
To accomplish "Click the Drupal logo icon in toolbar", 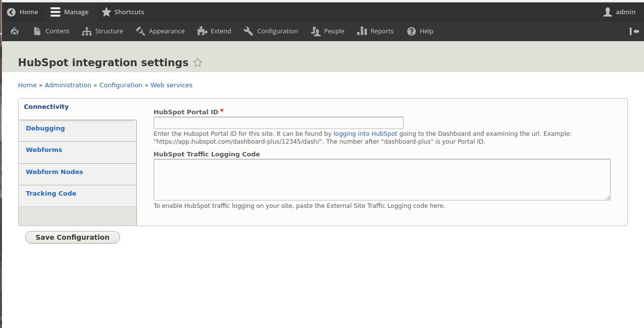I will click(x=15, y=31).
